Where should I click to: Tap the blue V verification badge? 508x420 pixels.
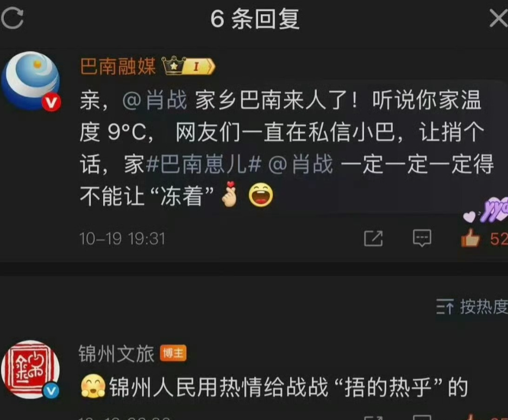pos(51,391)
